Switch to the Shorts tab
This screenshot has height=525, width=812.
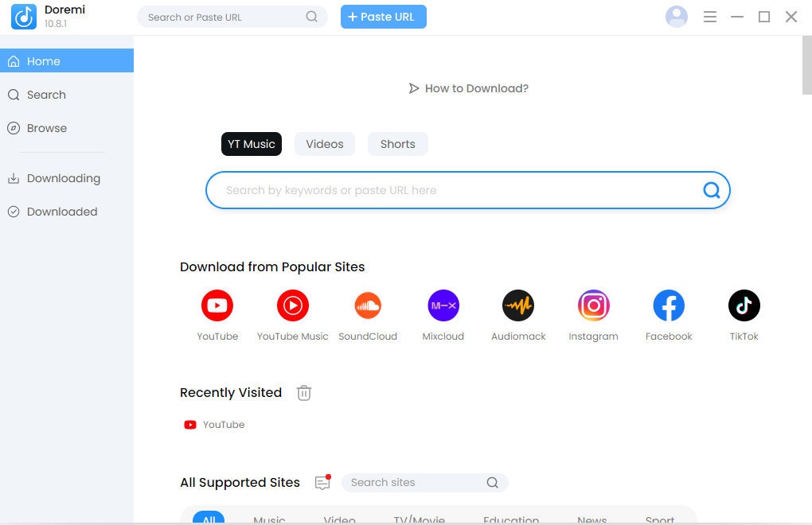(x=398, y=144)
